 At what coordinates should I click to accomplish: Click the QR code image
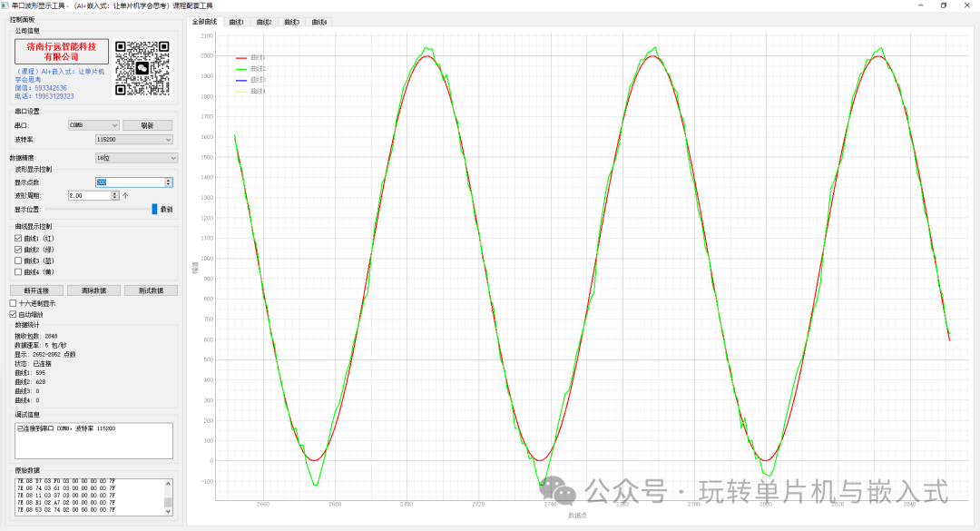coord(142,69)
